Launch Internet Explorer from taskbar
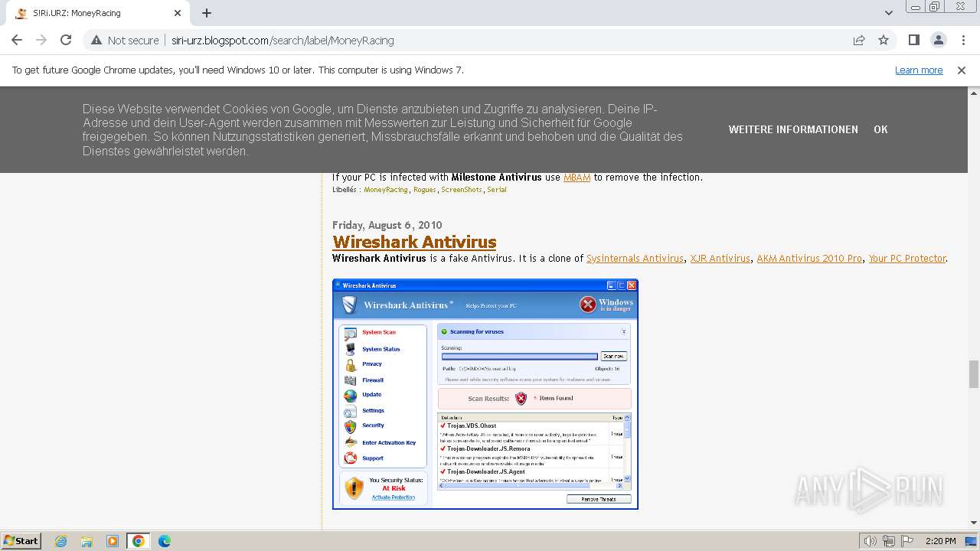 [61, 541]
